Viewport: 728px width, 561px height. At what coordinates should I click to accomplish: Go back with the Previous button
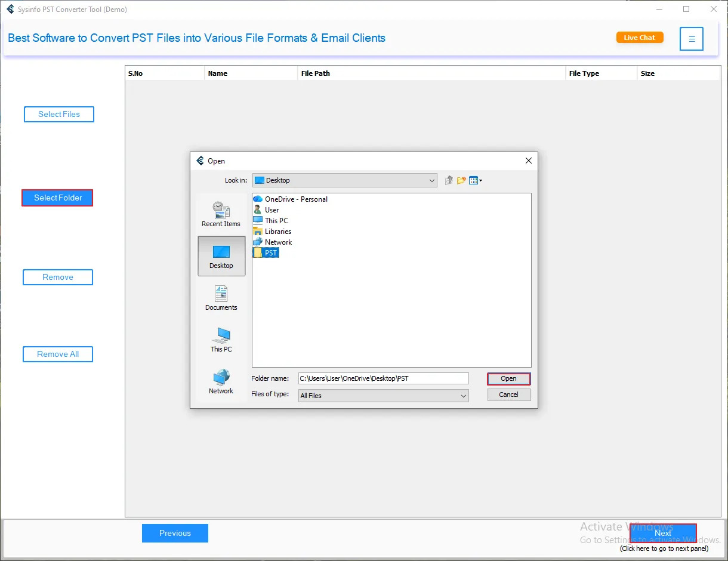(x=175, y=533)
